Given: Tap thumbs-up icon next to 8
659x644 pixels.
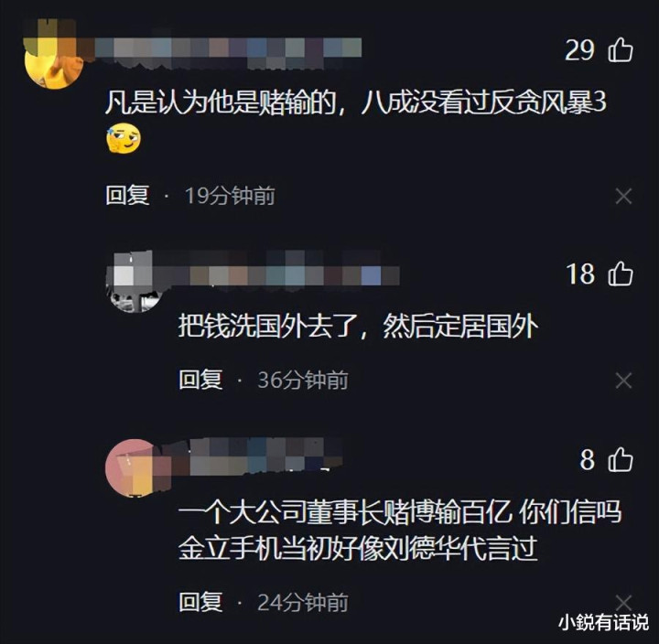Looking at the screenshot, I should 621,459.
